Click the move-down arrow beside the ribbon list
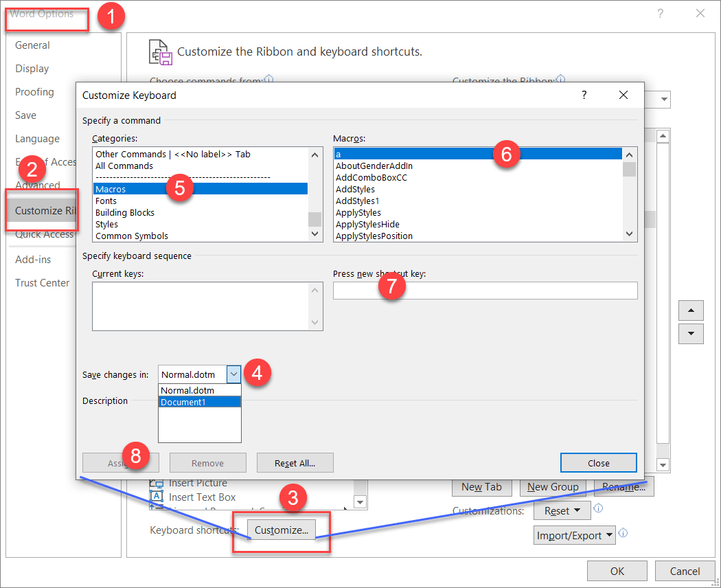Screen dimensions: 721x588 click(691, 334)
